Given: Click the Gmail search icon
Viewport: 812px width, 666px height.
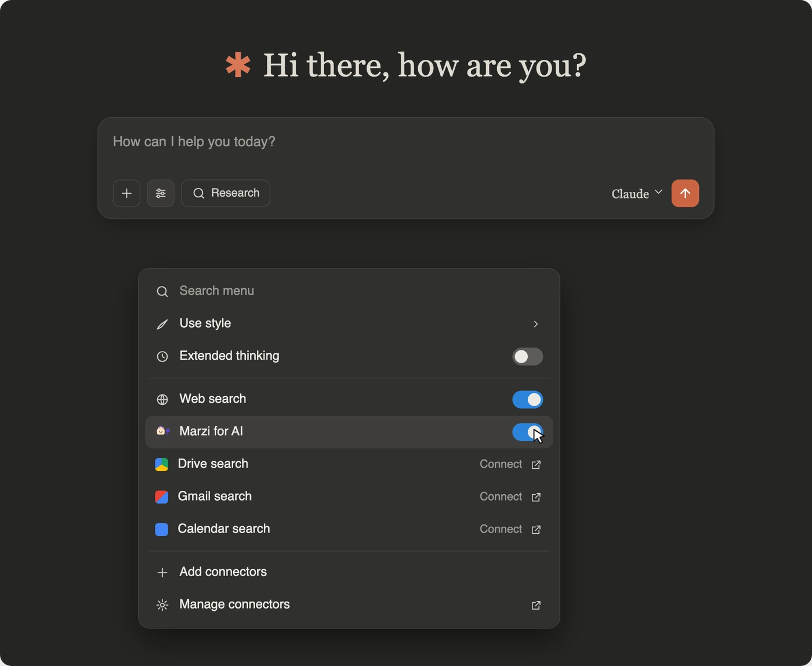Looking at the screenshot, I should click(x=162, y=497).
